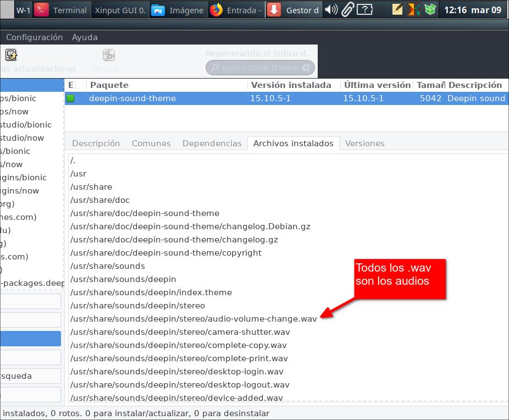Open the notepad pencil tray icon
The height and width of the screenshot is (420, 509).
point(397,10)
